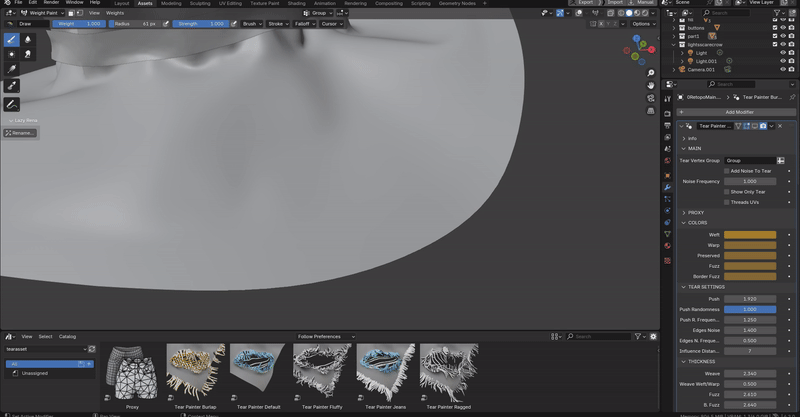Image resolution: width=800 pixels, height=417 pixels.
Task: Open the Weights menu
Action: [x=115, y=13]
